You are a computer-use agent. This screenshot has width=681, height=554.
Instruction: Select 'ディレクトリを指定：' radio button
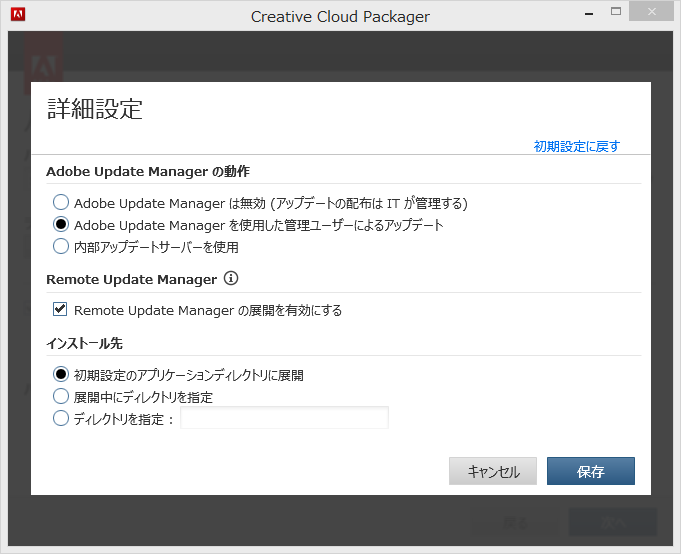click(x=61, y=419)
